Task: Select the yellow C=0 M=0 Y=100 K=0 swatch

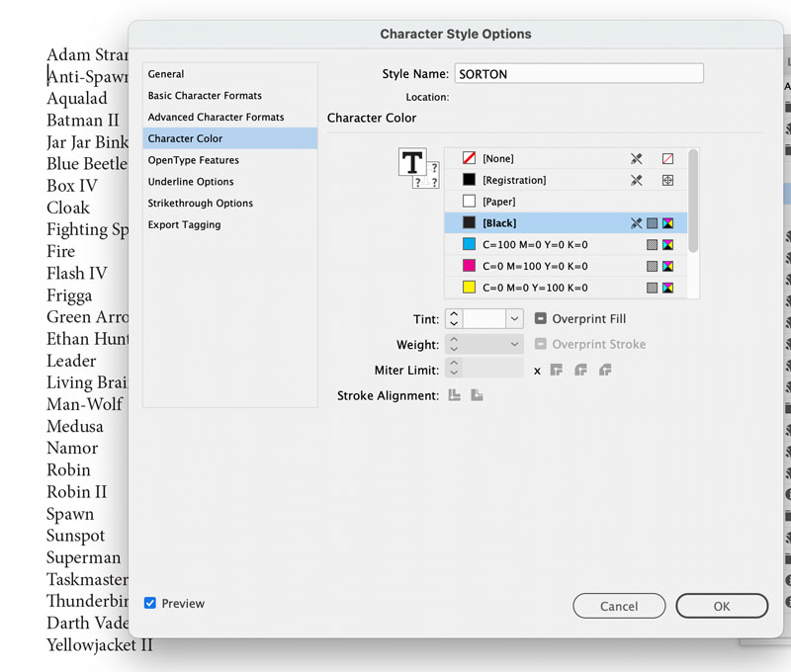Action: [x=566, y=288]
